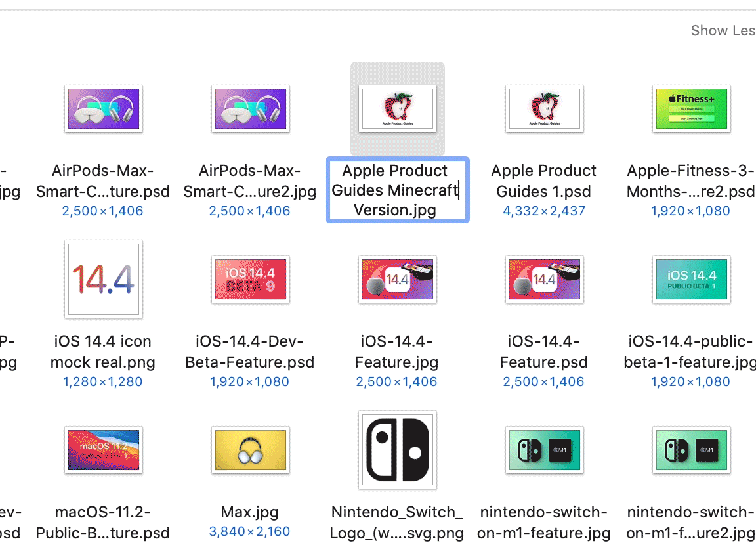Click the 1,280×1,280 dimensions text
The width and height of the screenshot is (756, 545).
coord(102,381)
